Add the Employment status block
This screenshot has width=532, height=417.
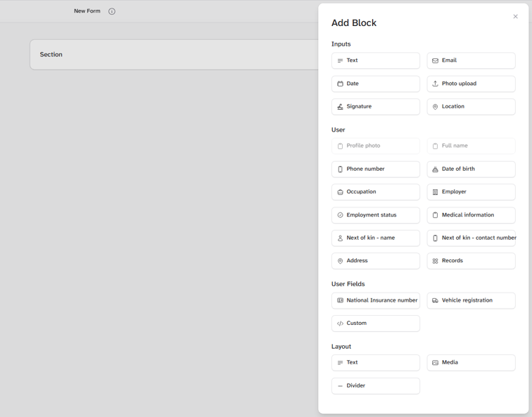tap(376, 215)
